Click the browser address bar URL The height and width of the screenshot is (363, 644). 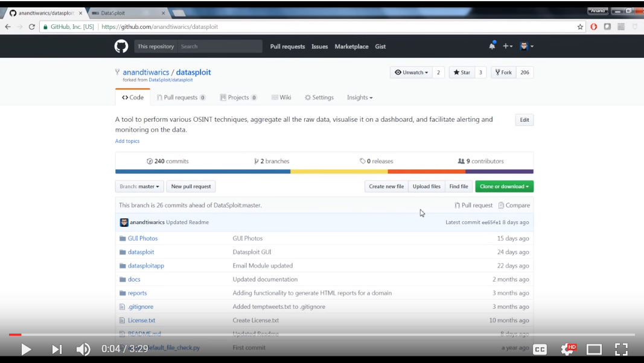[x=160, y=27]
